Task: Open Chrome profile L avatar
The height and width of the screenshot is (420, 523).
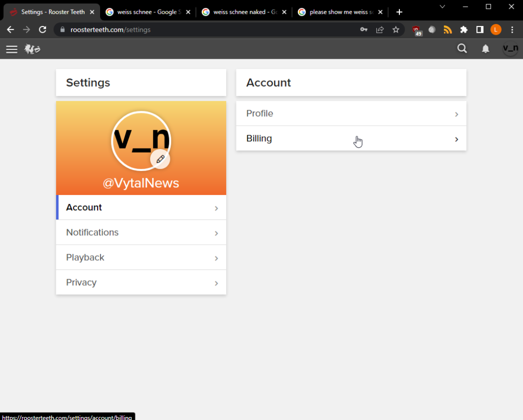Action: pos(496,30)
